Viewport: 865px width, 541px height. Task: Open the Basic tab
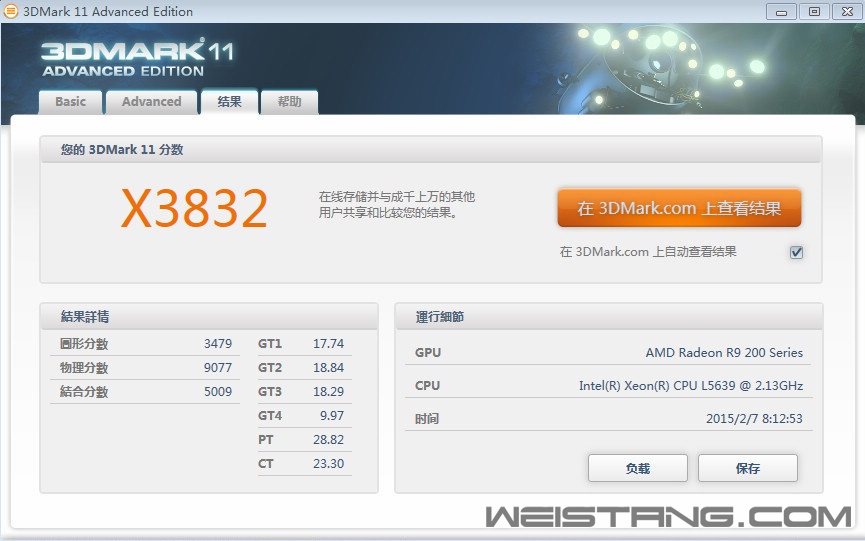point(71,102)
